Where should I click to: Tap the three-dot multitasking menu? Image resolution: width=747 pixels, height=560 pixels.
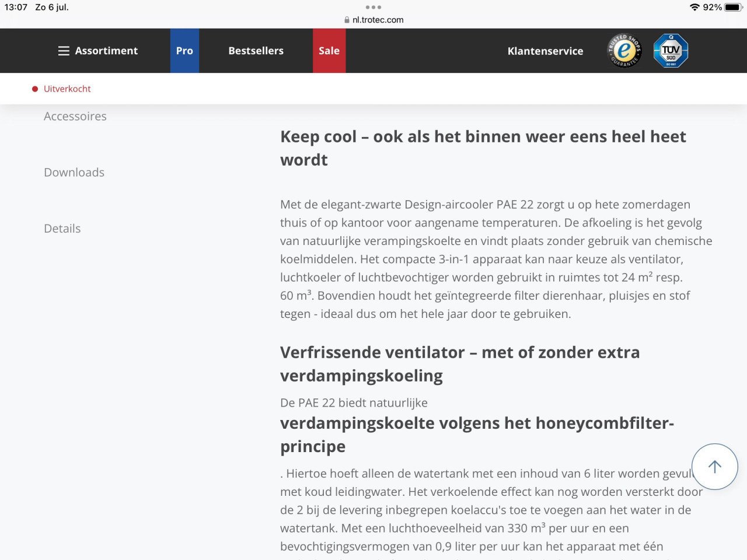(373, 7)
